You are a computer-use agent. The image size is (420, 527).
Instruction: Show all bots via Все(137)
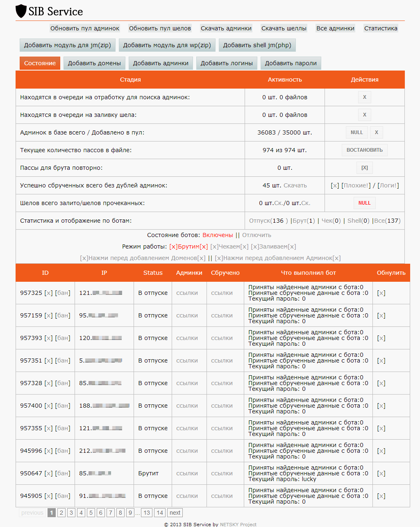pos(387,221)
